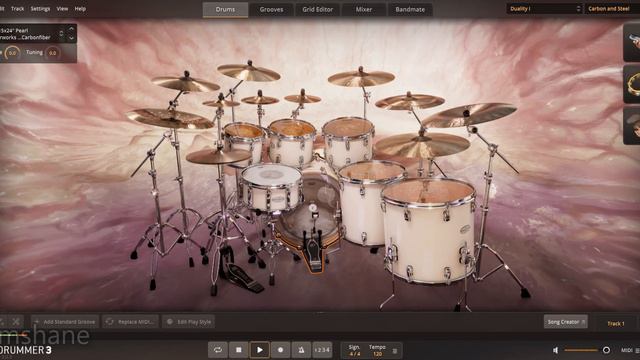Click the Edit Play Style button

pos(189,322)
